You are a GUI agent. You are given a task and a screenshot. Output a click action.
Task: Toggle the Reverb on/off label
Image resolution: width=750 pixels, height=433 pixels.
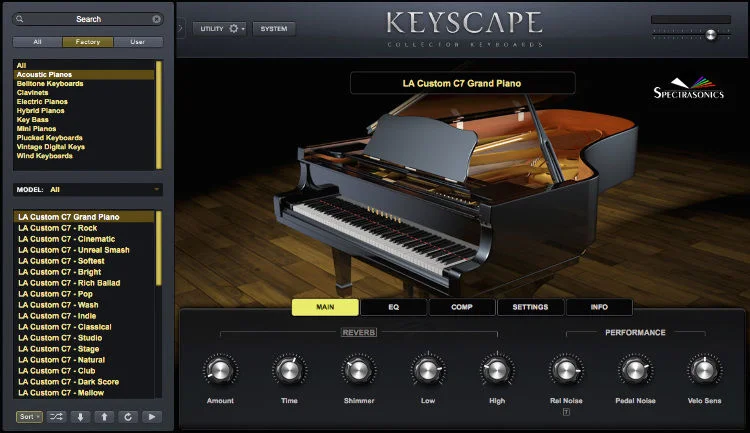(x=360, y=332)
